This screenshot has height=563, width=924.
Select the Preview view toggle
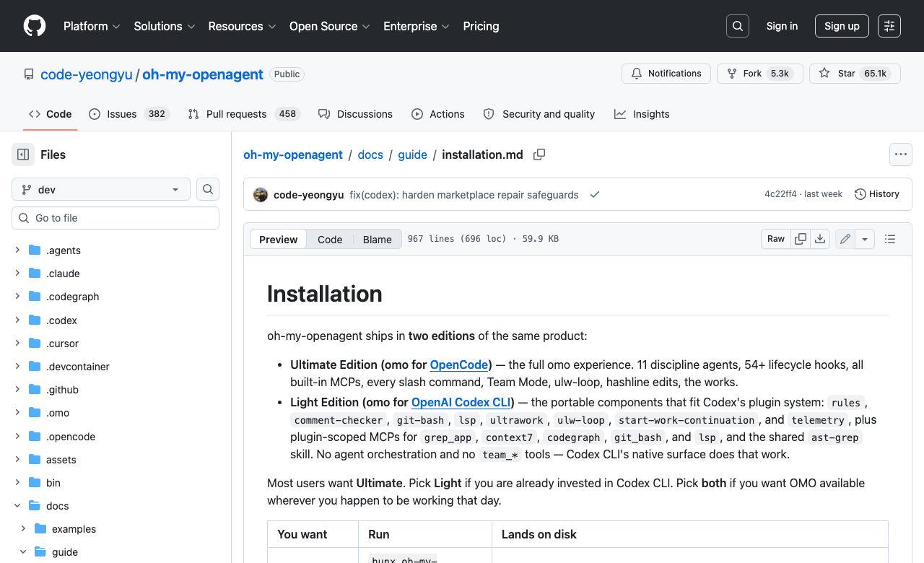click(279, 240)
